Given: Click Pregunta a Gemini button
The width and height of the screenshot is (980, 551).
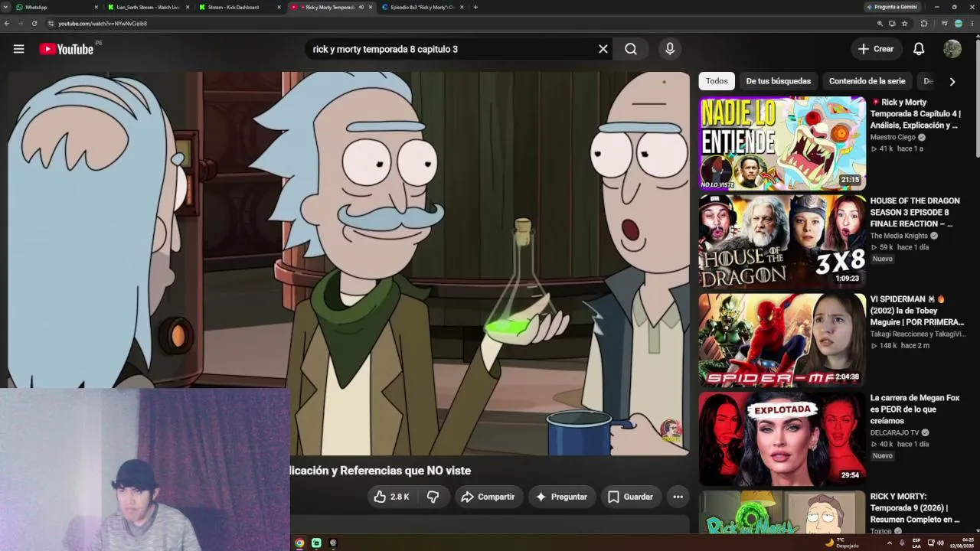Looking at the screenshot, I should click(892, 7).
